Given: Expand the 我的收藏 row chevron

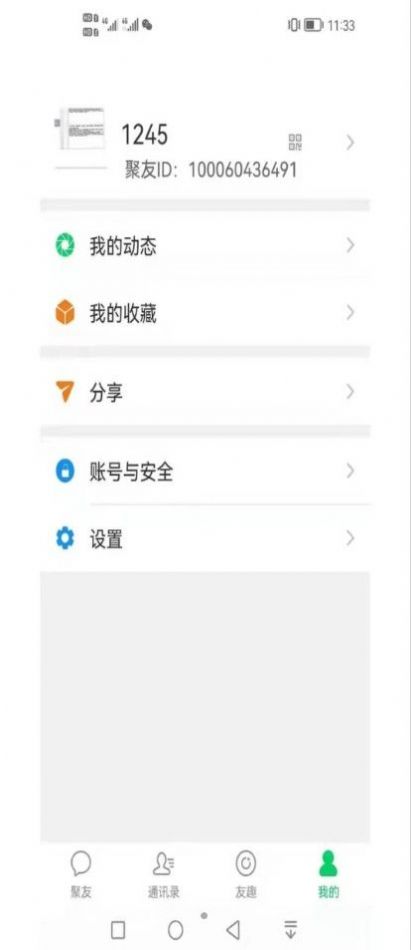Looking at the screenshot, I should click(x=350, y=313).
